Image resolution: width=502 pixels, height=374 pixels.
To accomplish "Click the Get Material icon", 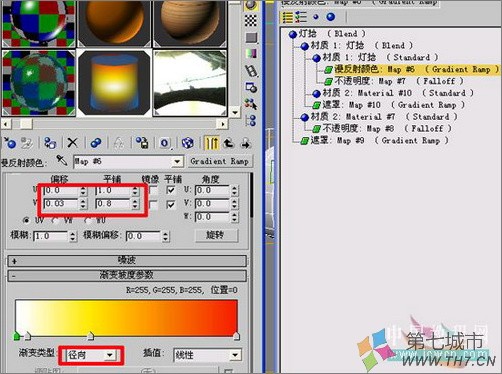I will coord(10,143).
